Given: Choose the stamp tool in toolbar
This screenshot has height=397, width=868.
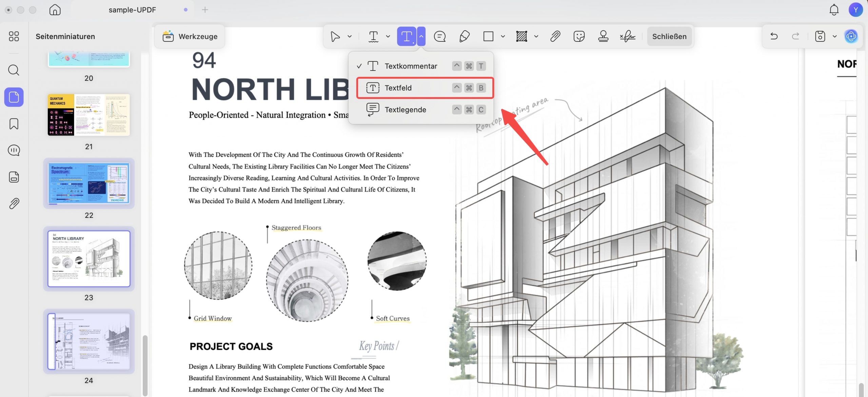Looking at the screenshot, I should click(x=603, y=36).
